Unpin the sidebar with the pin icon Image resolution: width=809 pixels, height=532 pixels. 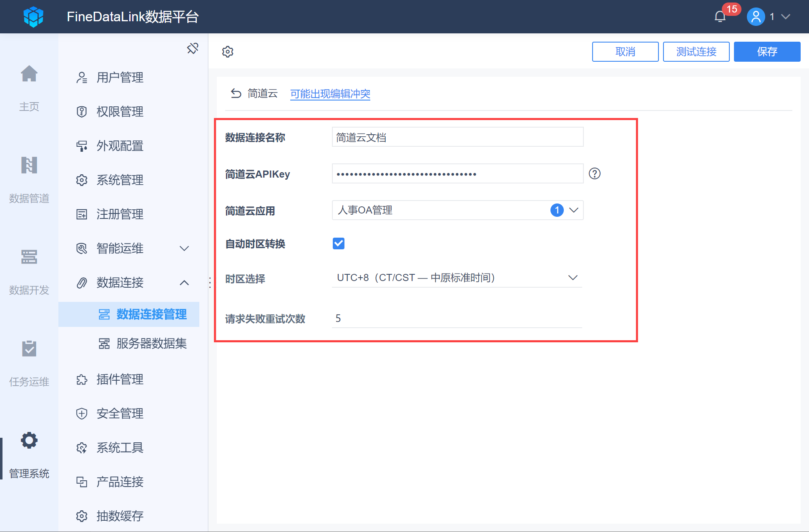(193, 48)
